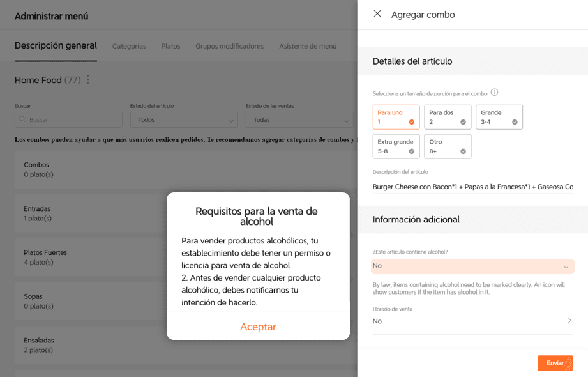Click the Administrar menú page title
588x377 pixels.
pos(51,16)
